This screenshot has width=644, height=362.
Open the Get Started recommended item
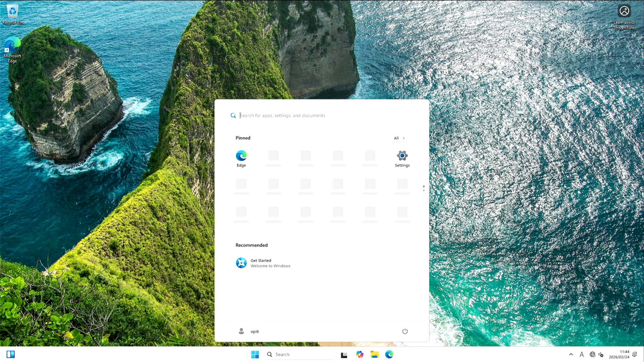click(x=263, y=263)
